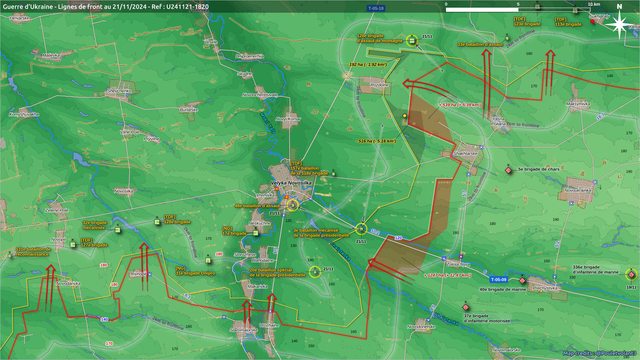Click the 192 ha area label
640x360 pixels.
368,64
